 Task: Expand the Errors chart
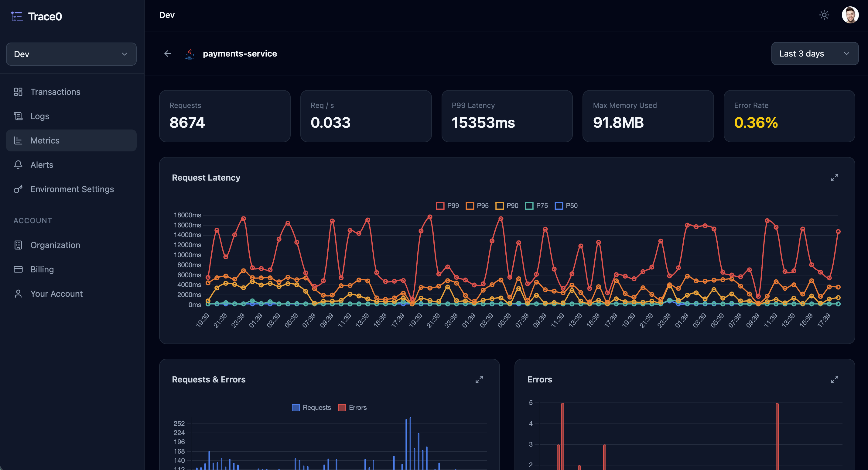834,379
